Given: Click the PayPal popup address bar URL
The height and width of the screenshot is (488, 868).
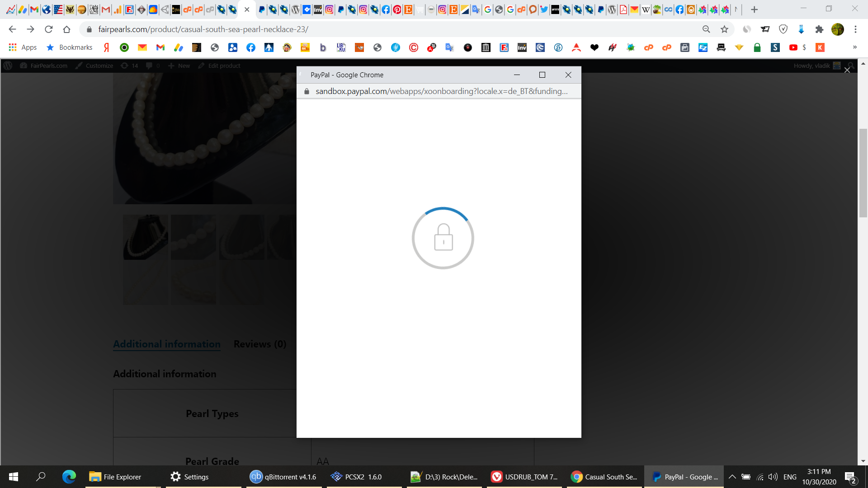Looking at the screenshot, I should click(441, 91).
